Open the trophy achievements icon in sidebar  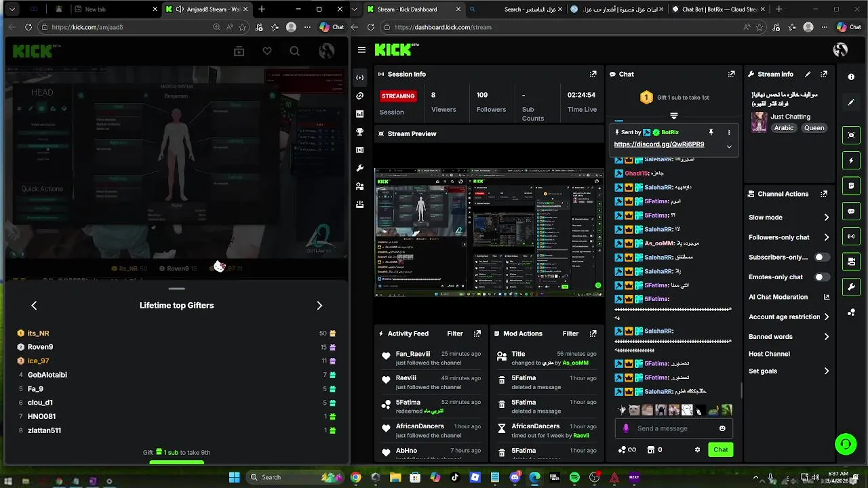(360, 131)
